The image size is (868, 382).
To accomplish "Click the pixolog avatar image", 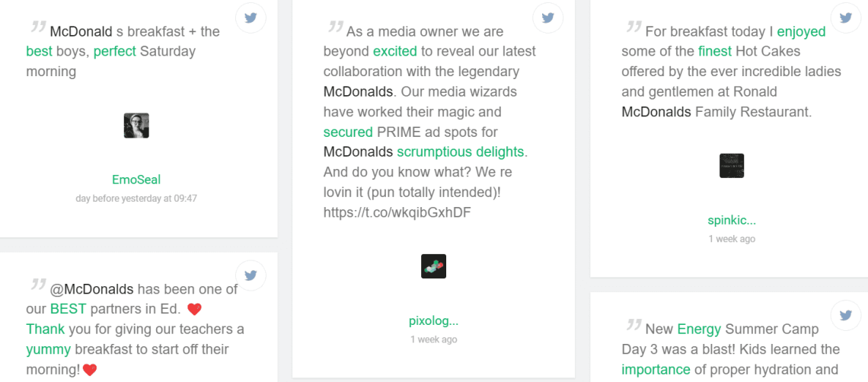I will [433, 266].
